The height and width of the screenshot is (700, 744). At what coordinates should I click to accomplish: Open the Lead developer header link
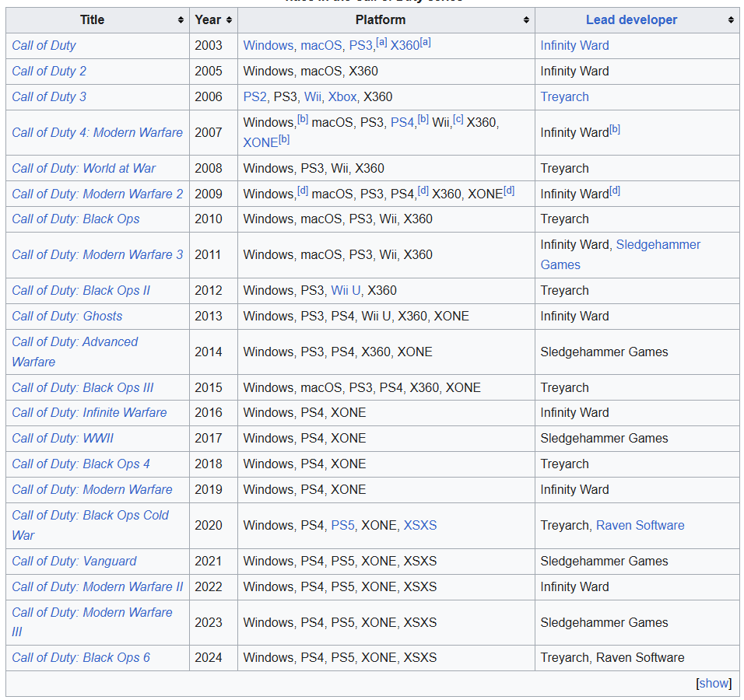pos(631,20)
